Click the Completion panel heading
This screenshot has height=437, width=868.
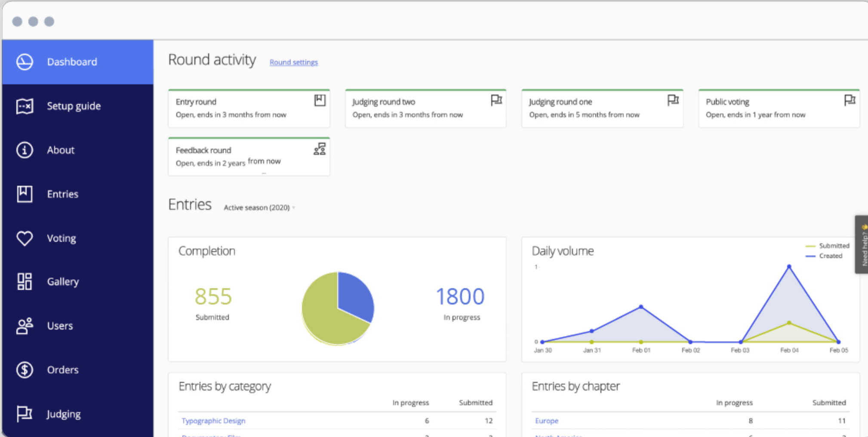[x=207, y=251]
